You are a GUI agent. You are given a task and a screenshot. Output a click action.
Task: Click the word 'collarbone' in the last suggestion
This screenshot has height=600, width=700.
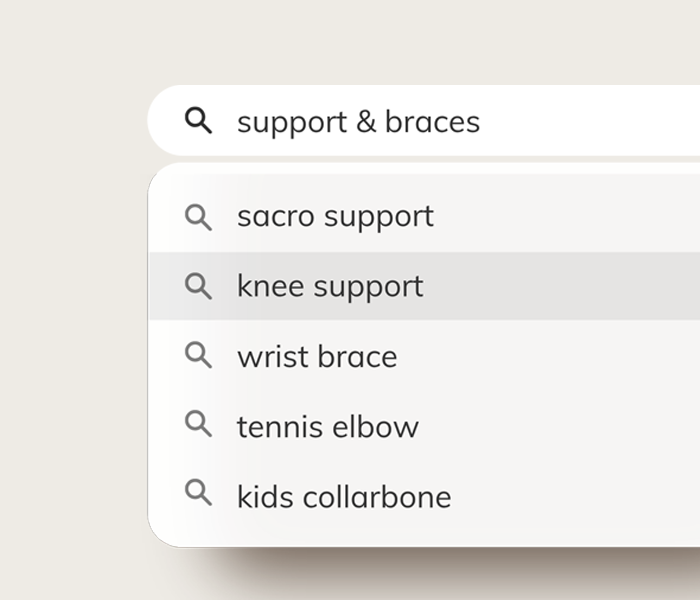coord(377,496)
